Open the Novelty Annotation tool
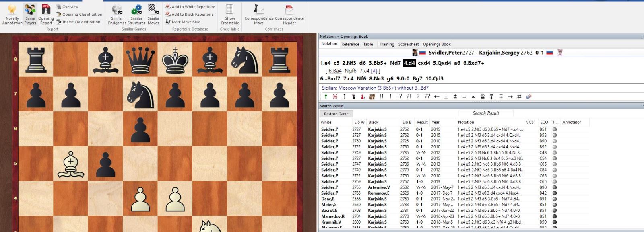 coord(12,15)
